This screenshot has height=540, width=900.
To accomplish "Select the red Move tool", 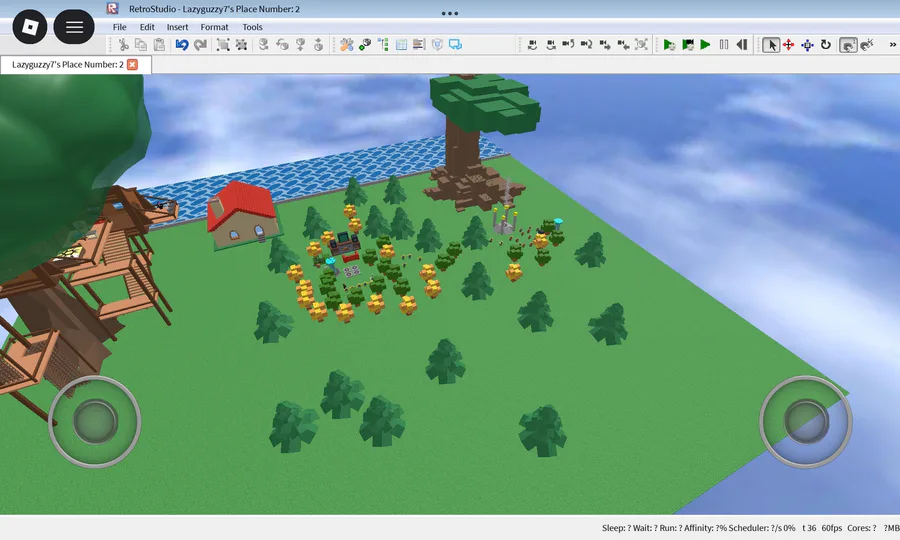I will tap(789, 45).
